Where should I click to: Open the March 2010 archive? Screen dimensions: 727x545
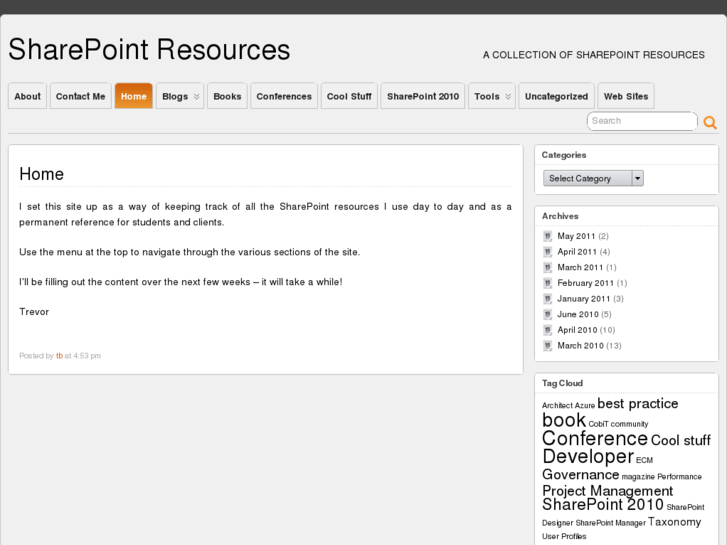click(x=580, y=346)
